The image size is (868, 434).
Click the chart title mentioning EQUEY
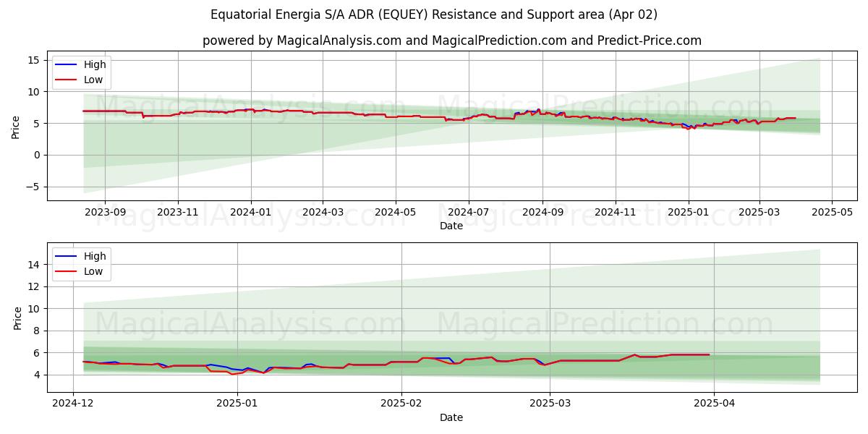coord(434,14)
